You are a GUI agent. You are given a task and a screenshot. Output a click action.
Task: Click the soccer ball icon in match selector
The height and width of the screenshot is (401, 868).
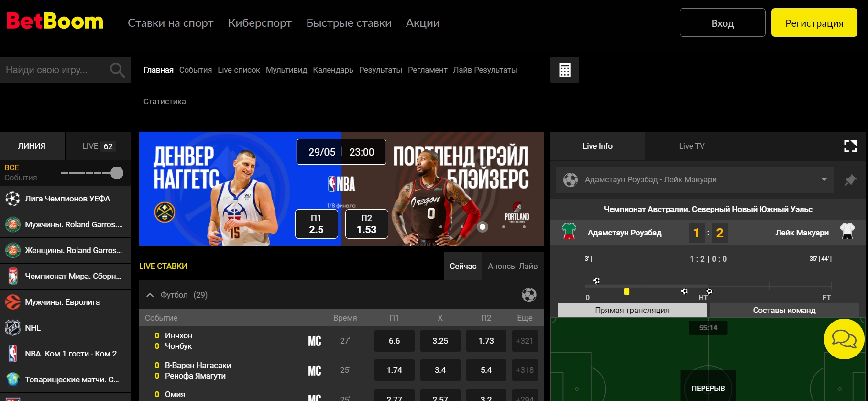coord(571,180)
